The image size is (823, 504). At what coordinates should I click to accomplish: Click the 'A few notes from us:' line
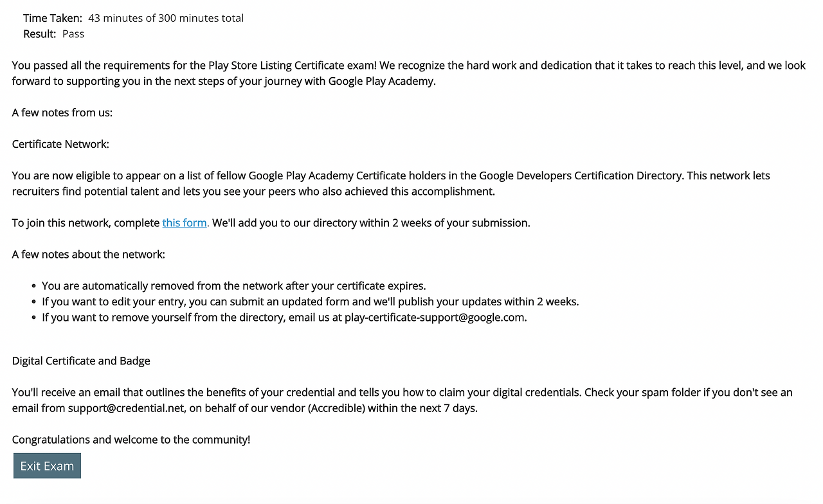62,113
